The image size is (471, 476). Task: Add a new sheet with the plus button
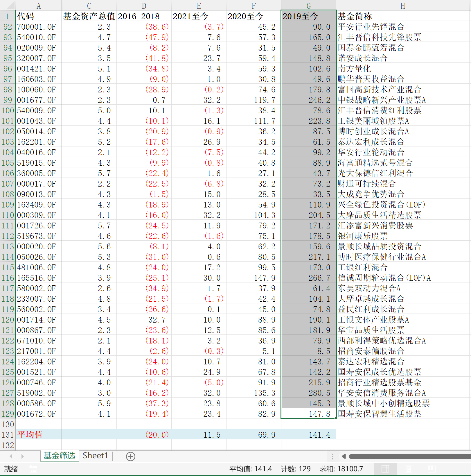[131, 456]
